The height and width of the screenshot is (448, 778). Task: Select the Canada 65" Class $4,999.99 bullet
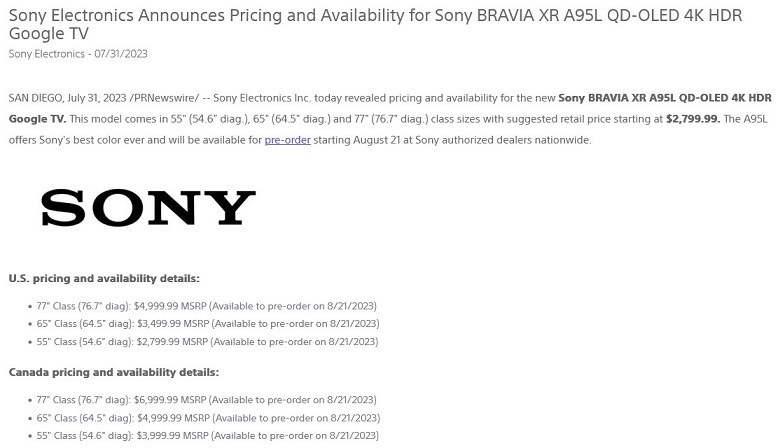click(208, 418)
